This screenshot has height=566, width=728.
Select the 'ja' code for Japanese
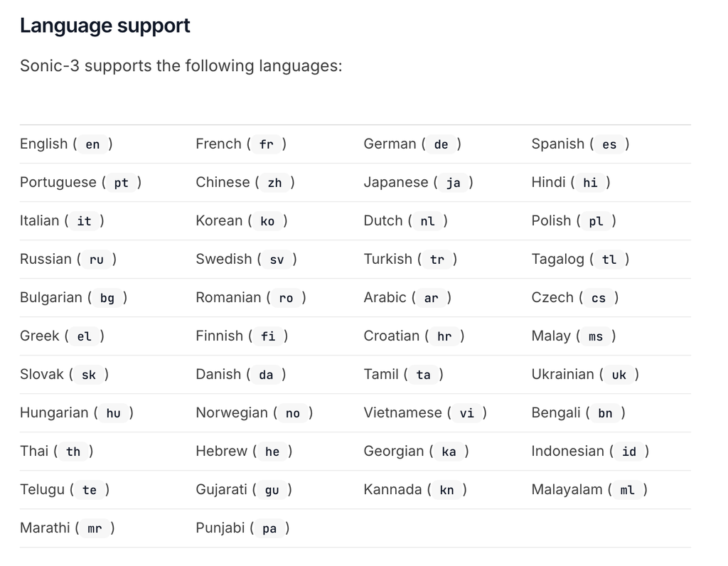pyautogui.click(x=454, y=183)
